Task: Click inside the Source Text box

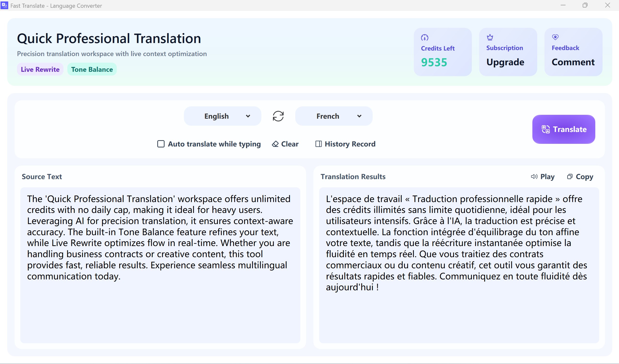Action: (160, 265)
